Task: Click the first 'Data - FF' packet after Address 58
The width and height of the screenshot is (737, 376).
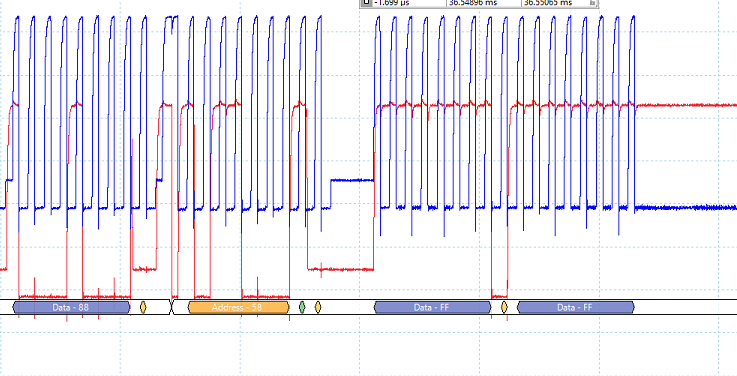Action: tap(432, 307)
